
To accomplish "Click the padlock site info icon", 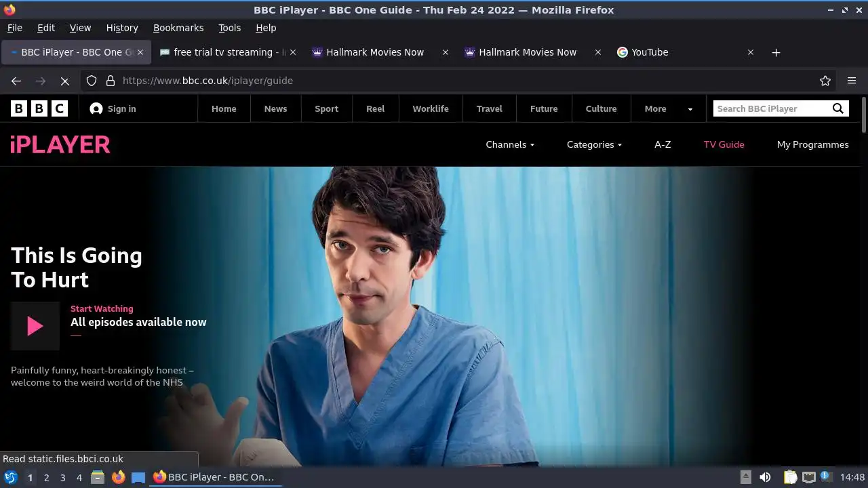I will click(x=111, y=81).
